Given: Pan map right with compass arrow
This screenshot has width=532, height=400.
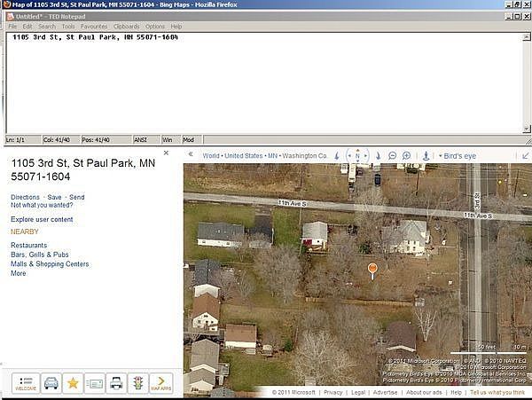Looking at the screenshot, I should click(365, 156).
